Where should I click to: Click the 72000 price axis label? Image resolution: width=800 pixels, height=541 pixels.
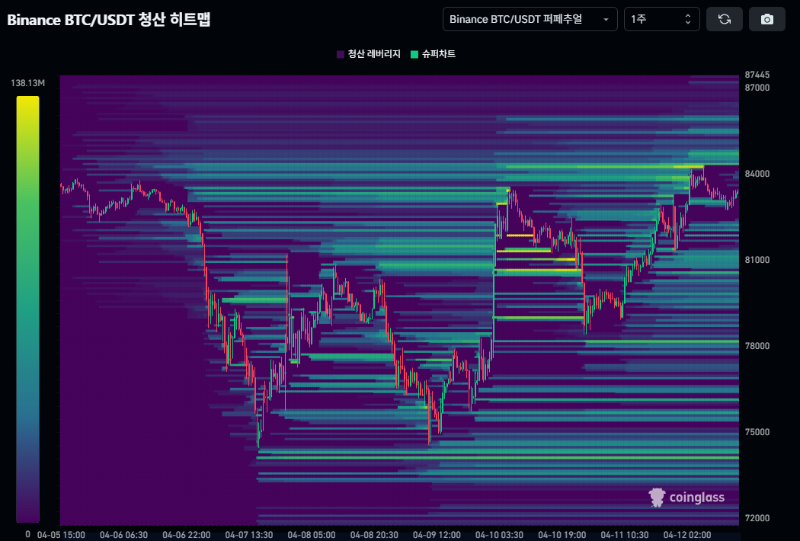757,518
